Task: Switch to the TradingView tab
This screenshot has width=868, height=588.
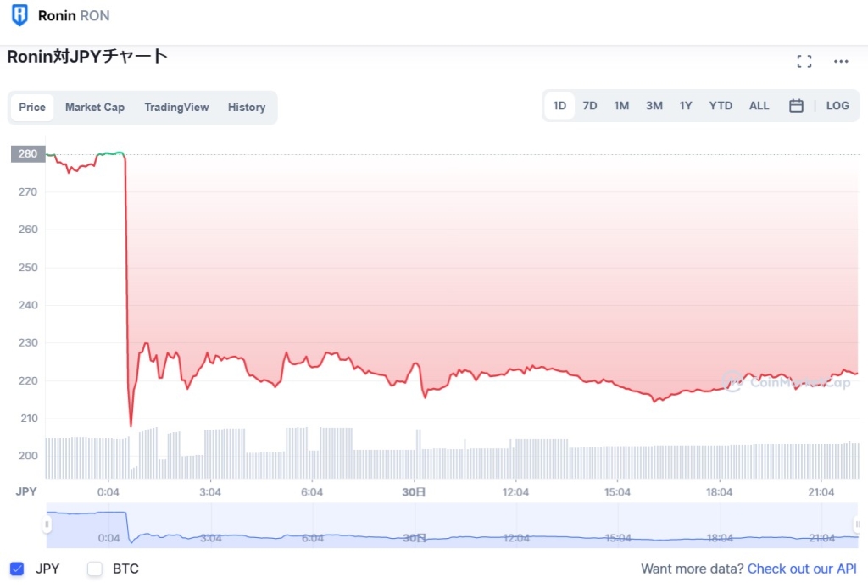Action: tap(176, 108)
